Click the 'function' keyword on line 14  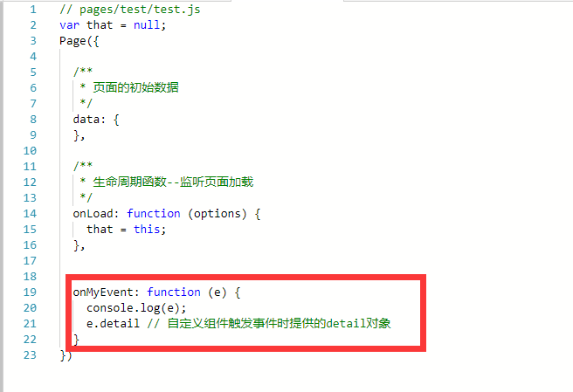pos(154,213)
